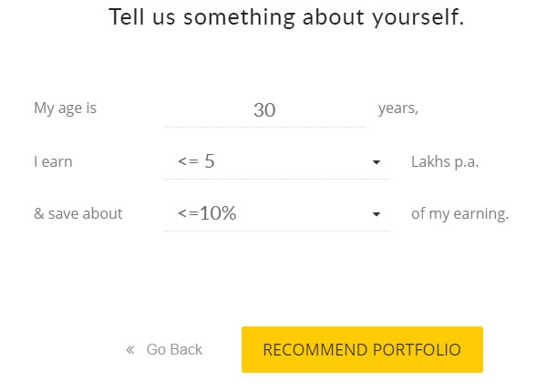Expand the savings percentage dropdown arrow
The height and width of the screenshot is (392, 547).
pos(376,214)
